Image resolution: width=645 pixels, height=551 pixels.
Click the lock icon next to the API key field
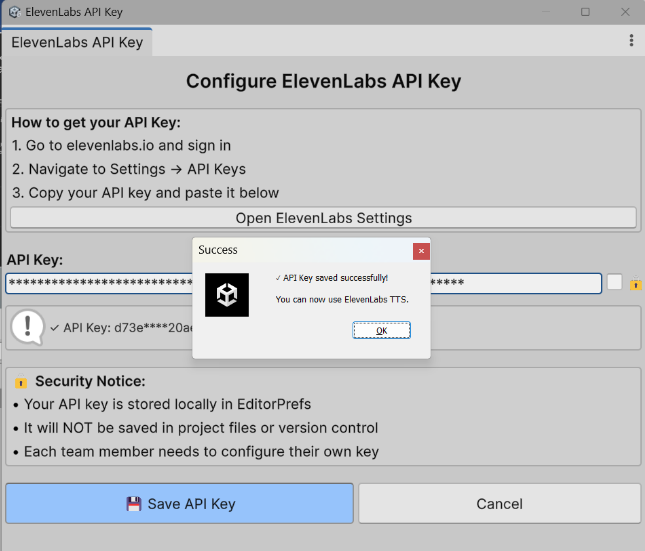[636, 283]
